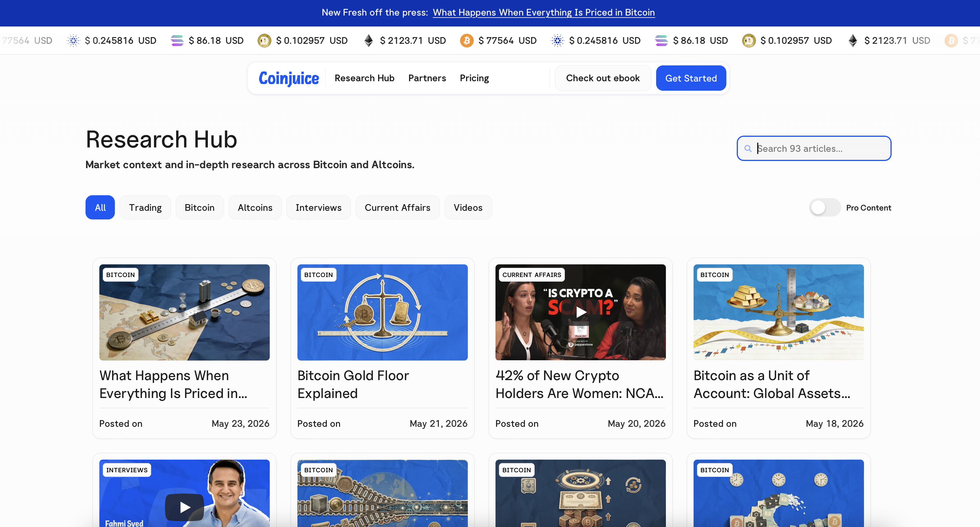Image resolution: width=980 pixels, height=527 pixels.
Task: Open the Interviews filter tab
Action: click(x=319, y=207)
